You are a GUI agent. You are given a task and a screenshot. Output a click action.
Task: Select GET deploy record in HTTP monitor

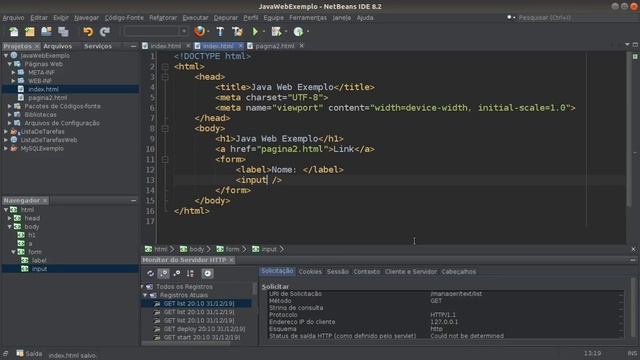click(x=204, y=329)
